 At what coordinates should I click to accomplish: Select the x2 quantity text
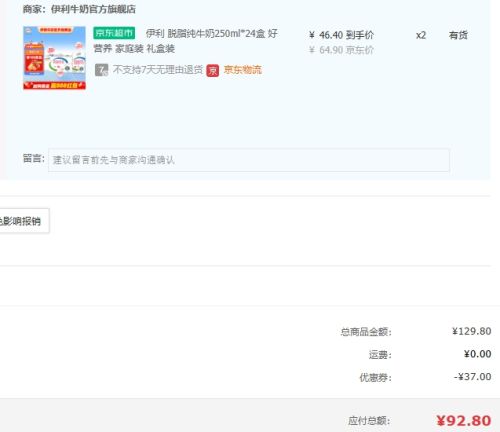pos(421,35)
